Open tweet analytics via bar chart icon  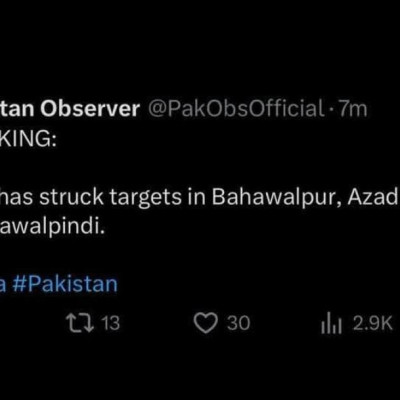[x=331, y=323]
